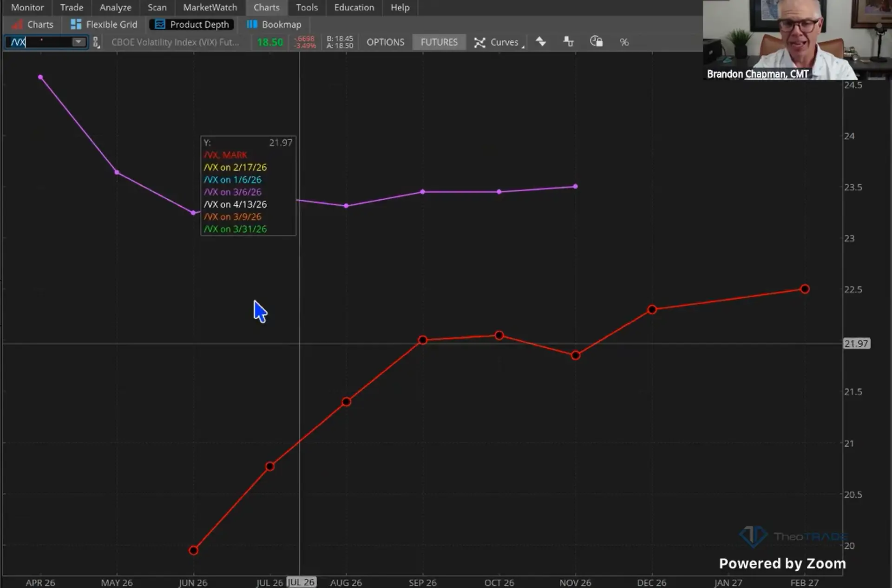Click the red SEP 26 data point

[423, 340]
